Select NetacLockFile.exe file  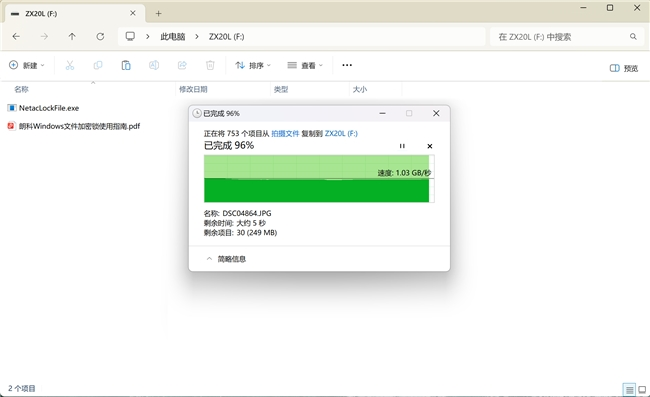[49, 108]
